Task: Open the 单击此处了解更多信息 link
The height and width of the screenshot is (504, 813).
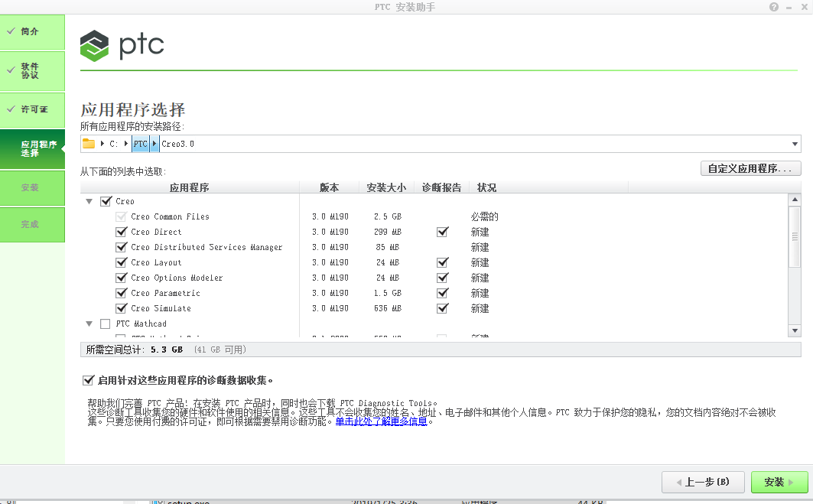Action: coord(381,421)
